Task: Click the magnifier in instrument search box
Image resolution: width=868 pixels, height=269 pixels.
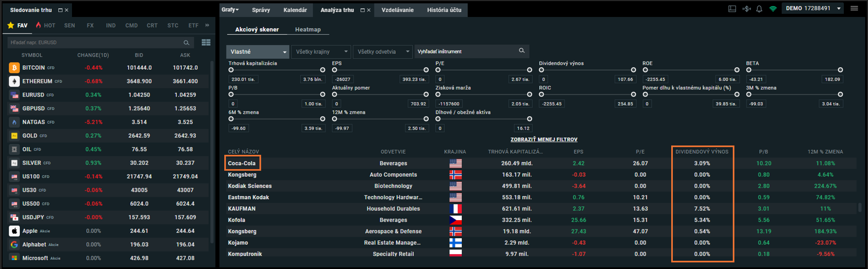Action: pos(522,51)
